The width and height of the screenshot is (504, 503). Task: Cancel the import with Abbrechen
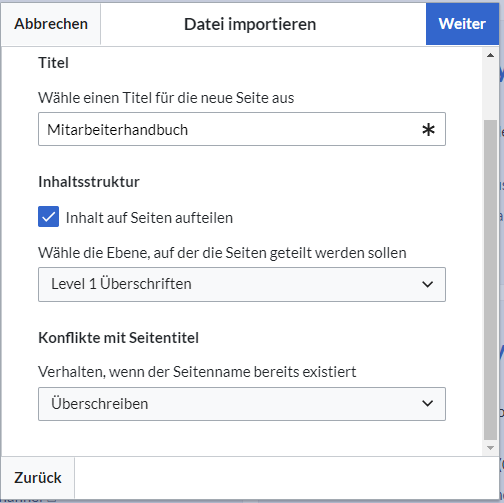(51, 24)
